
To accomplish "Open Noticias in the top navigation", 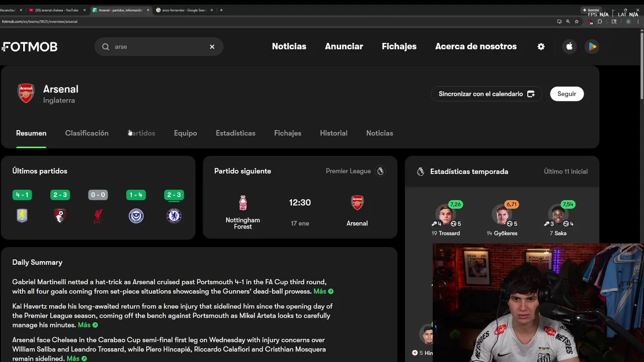I will click(x=289, y=46).
